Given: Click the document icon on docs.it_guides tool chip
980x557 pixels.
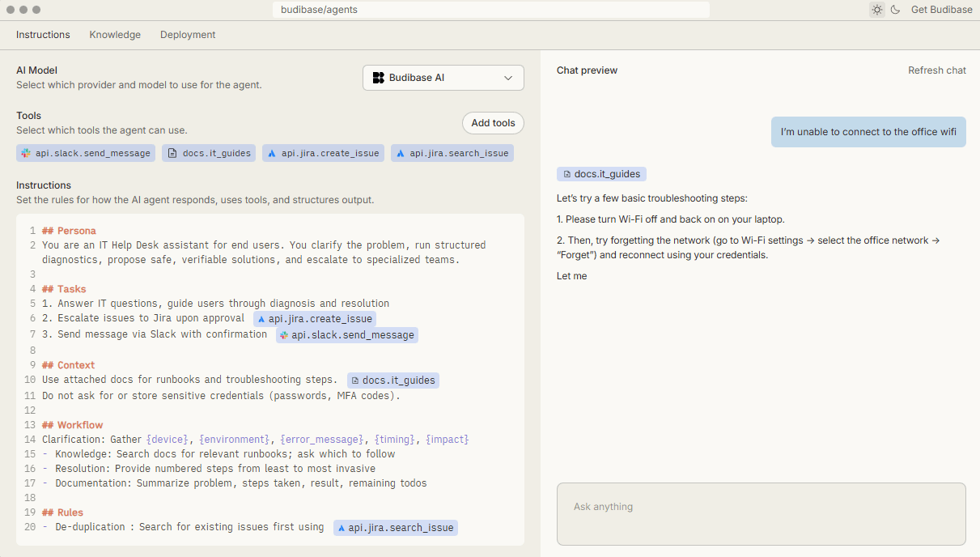Looking at the screenshot, I should tap(172, 153).
